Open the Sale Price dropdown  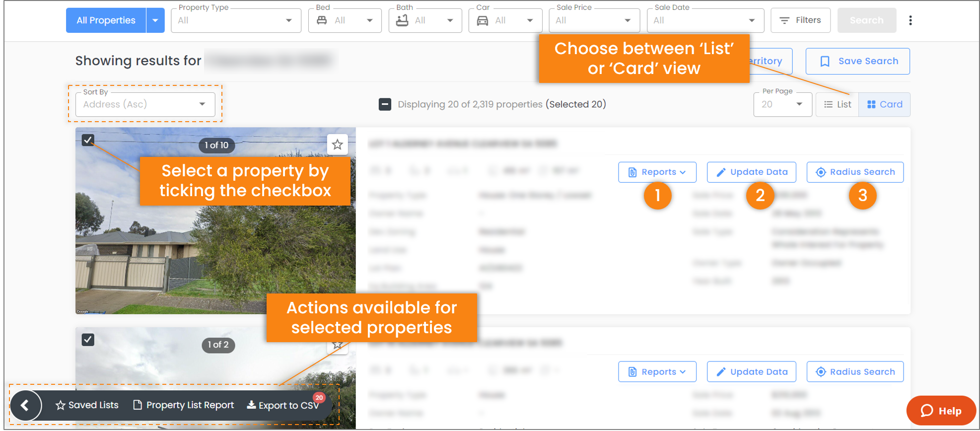[x=594, y=20]
